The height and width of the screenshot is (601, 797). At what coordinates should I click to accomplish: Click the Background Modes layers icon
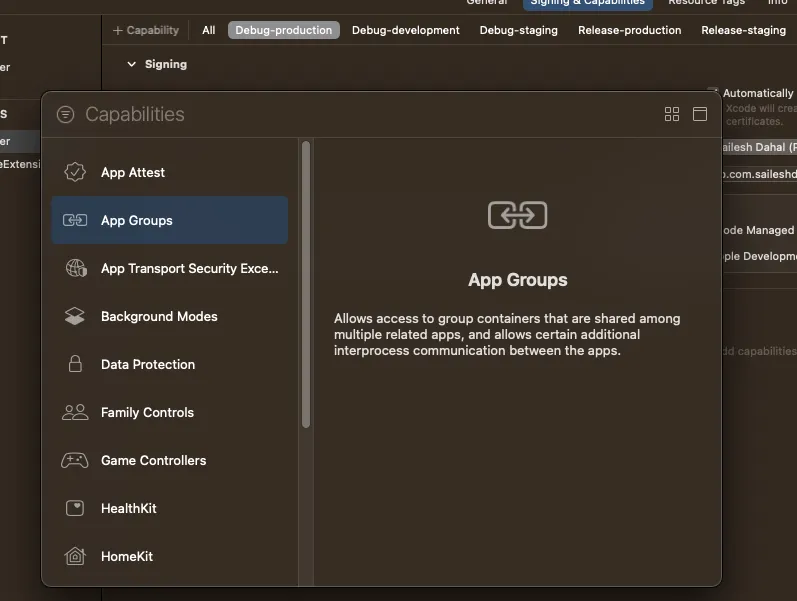(75, 316)
